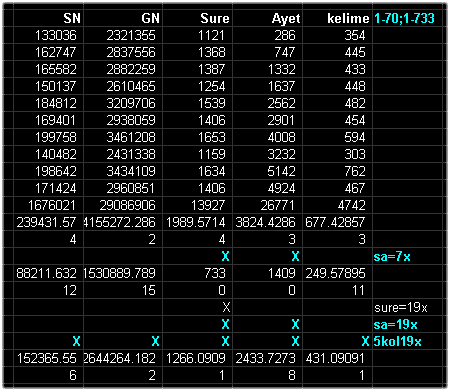The image size is (450, 391).
Task: Click the white sure=19x label
Action: pos(401,307)
